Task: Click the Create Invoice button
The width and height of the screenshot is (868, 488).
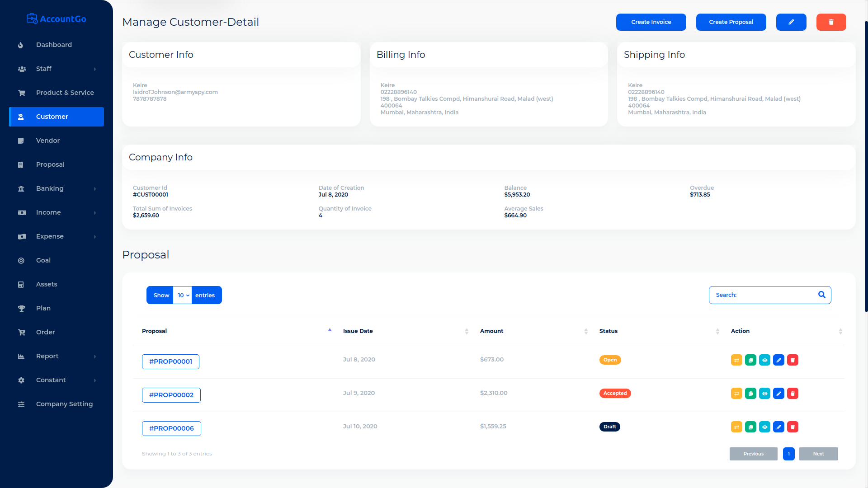Action: coord(651,22)
